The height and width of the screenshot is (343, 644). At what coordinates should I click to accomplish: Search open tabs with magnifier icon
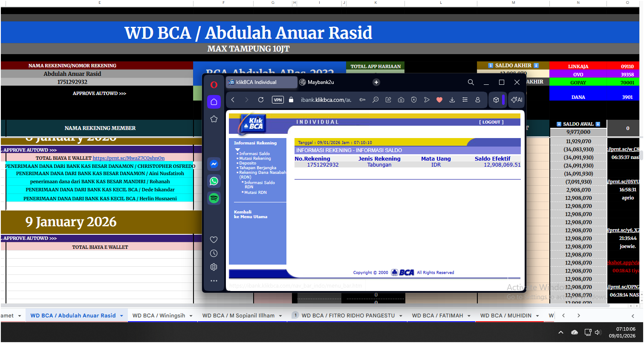tap(471, 82)
